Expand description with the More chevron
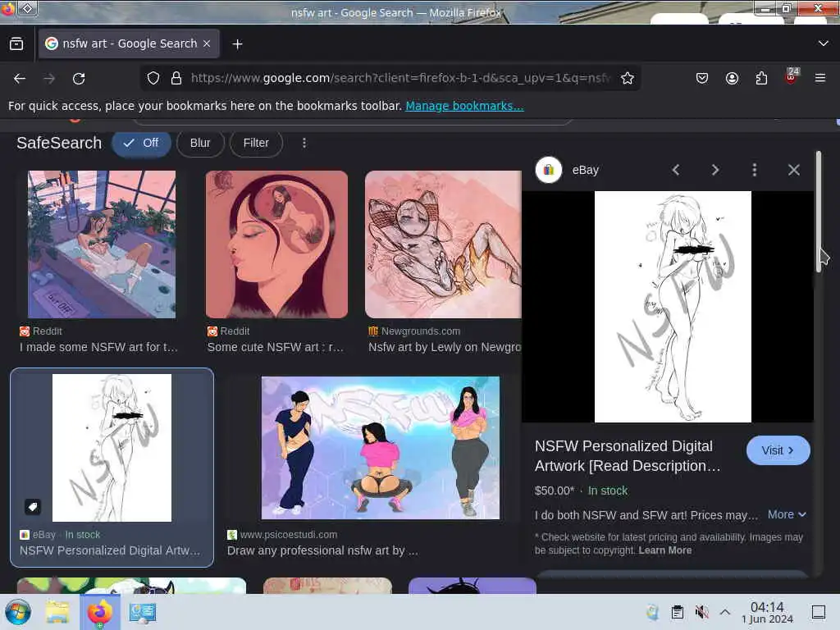The image size is (840, 630). point(787,514)
